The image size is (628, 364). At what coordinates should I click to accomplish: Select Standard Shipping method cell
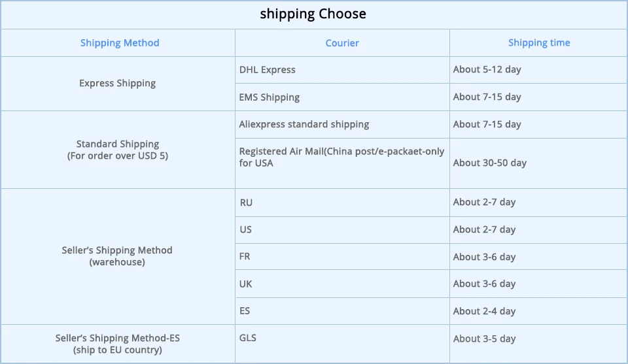(118, 150)
